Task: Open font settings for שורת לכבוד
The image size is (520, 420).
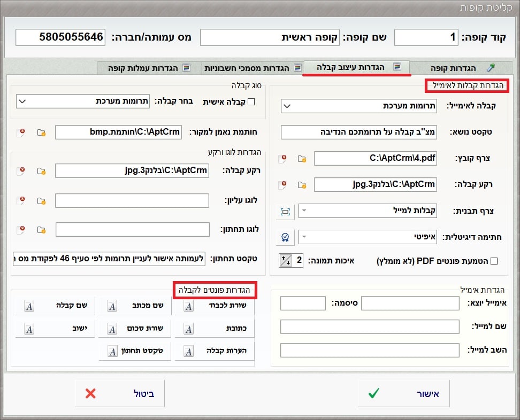Action: (x=215, y=306)
